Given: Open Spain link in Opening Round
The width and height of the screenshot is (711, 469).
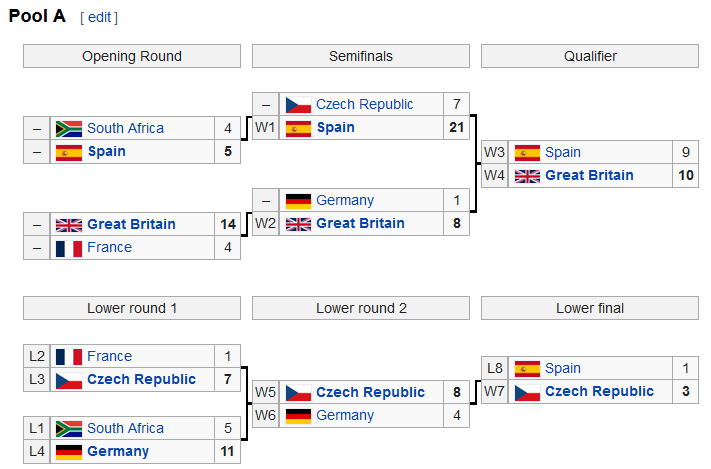Looking at the screenshot, I should pos(106,152).
